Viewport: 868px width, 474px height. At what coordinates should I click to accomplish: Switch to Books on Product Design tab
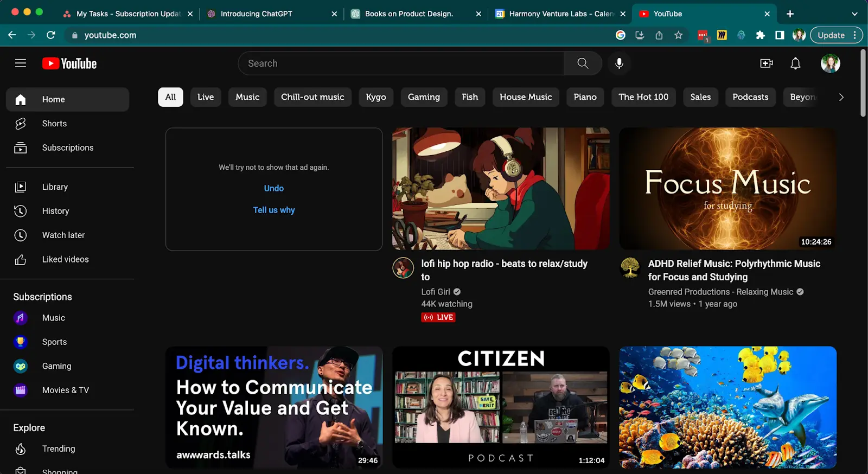click(x=416, y=14)
